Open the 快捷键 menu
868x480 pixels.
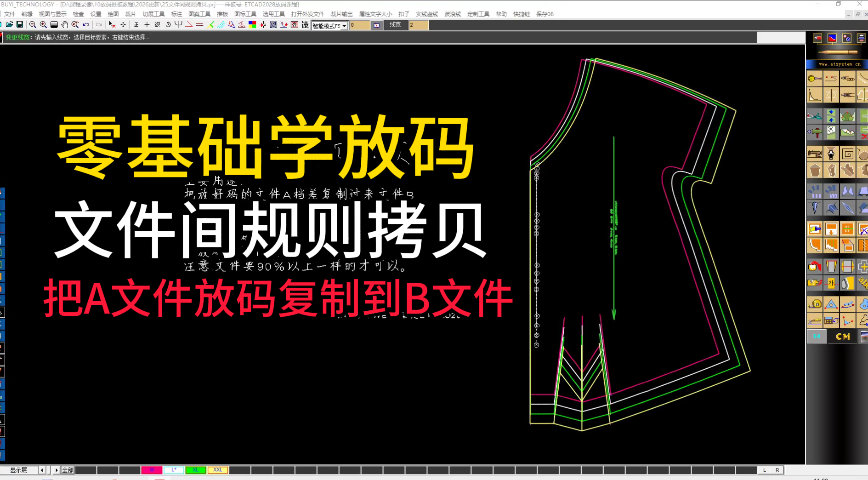[521, 14]
